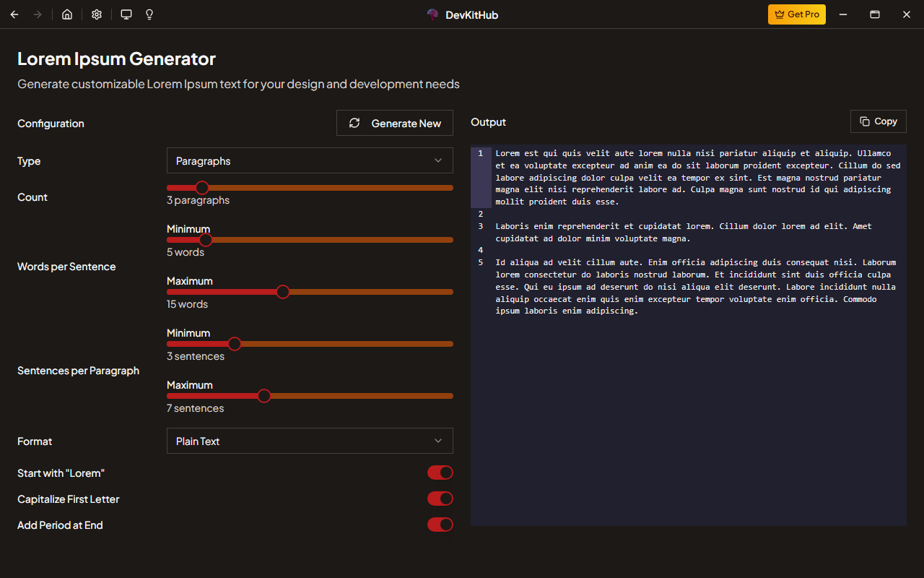
Task: Open the home icon in the title bar
Action: tap(67, 14)
